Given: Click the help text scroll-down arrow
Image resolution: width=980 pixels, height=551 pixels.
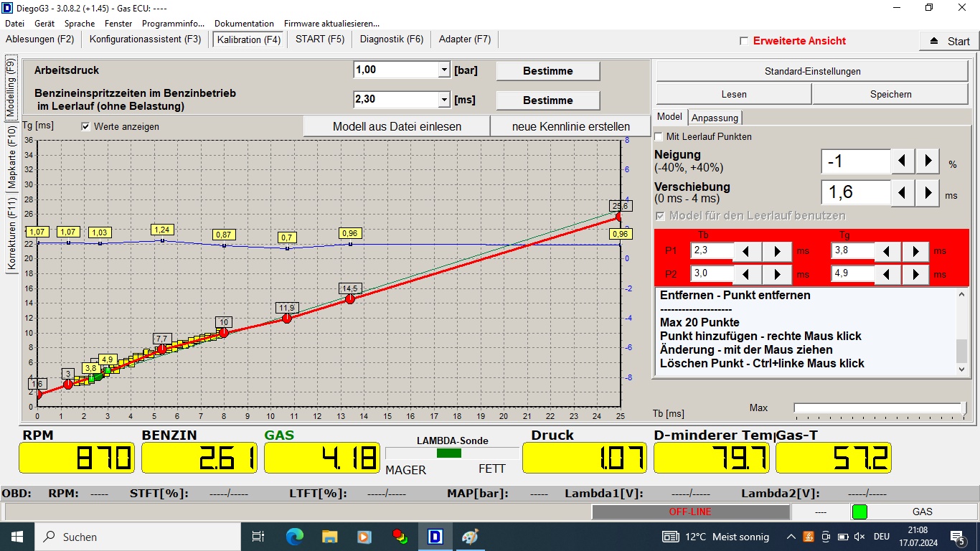Looking at the screenshot, I should point(962,369).
